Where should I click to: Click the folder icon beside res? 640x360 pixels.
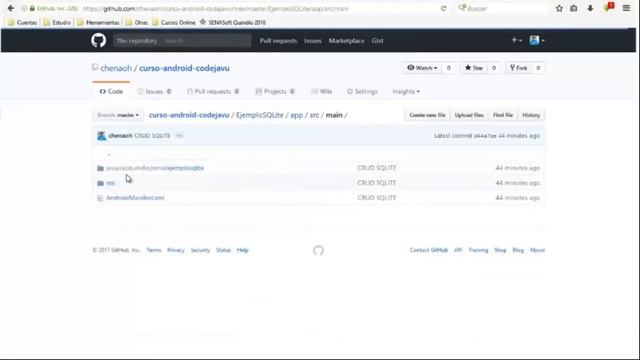click(100, 183)
